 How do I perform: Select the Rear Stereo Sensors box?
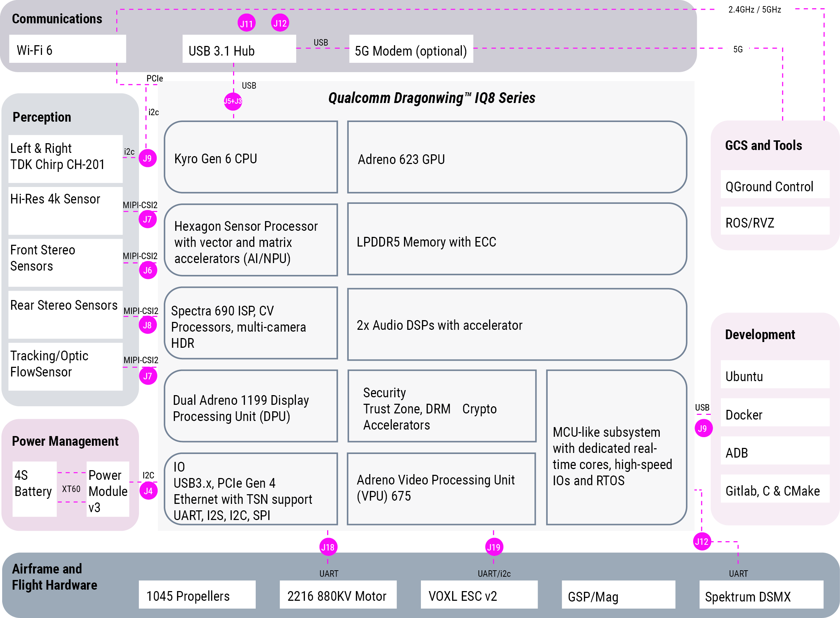pos(65,315)
